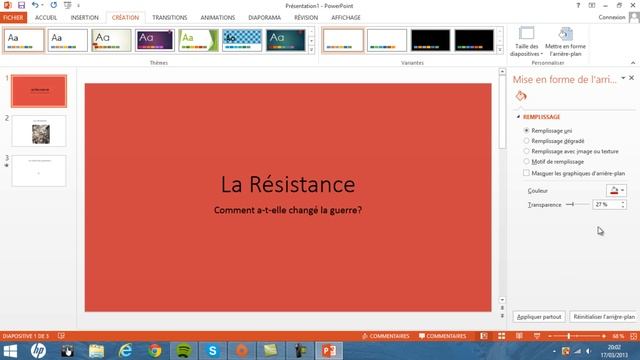Image resolution: width=640 pixels, height=360 pixels.
Task: Collapse the REMPLISSAGE section
Action: tap(518, 117)
